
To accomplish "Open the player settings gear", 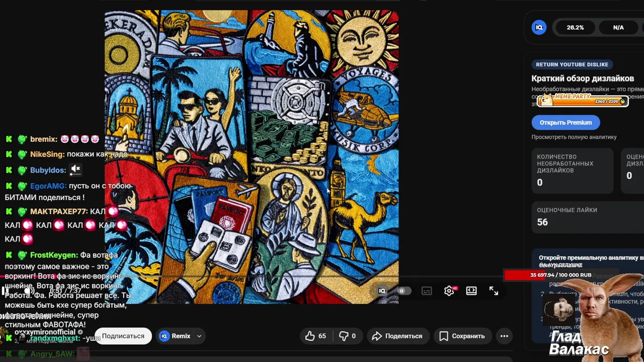I will pos(449,291).
